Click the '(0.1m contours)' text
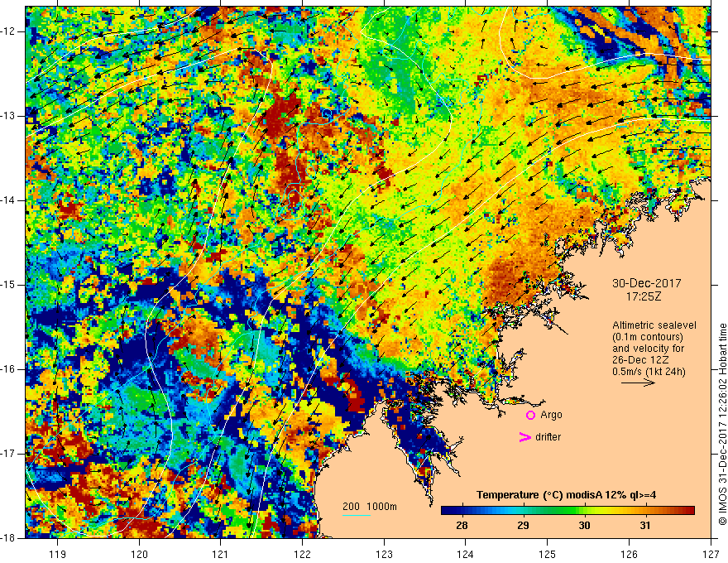Screen dimensions: 728x563 click(x=648, y=337)
